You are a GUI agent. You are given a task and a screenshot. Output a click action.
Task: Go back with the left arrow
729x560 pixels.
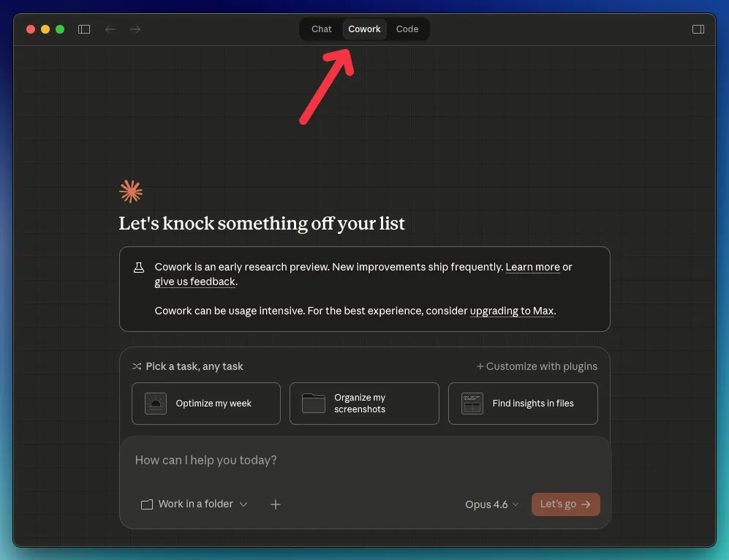pos(110,29)
